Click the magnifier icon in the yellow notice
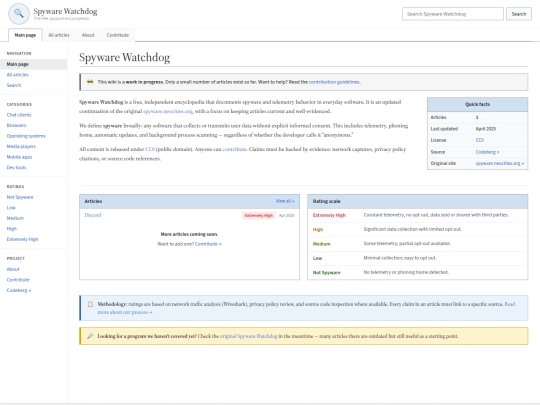 click(x=90, y=336)
